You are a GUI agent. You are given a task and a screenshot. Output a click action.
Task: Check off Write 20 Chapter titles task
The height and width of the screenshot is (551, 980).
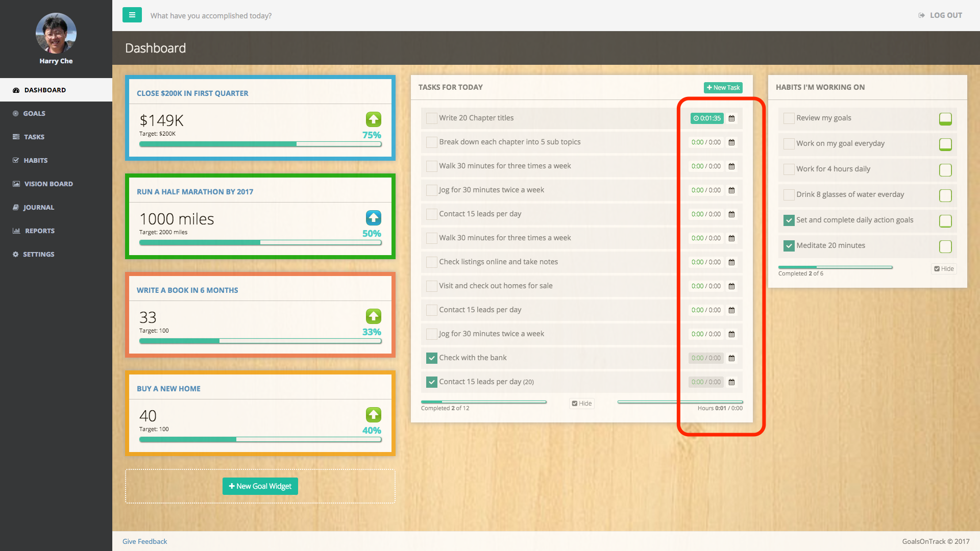click(431, 118)
